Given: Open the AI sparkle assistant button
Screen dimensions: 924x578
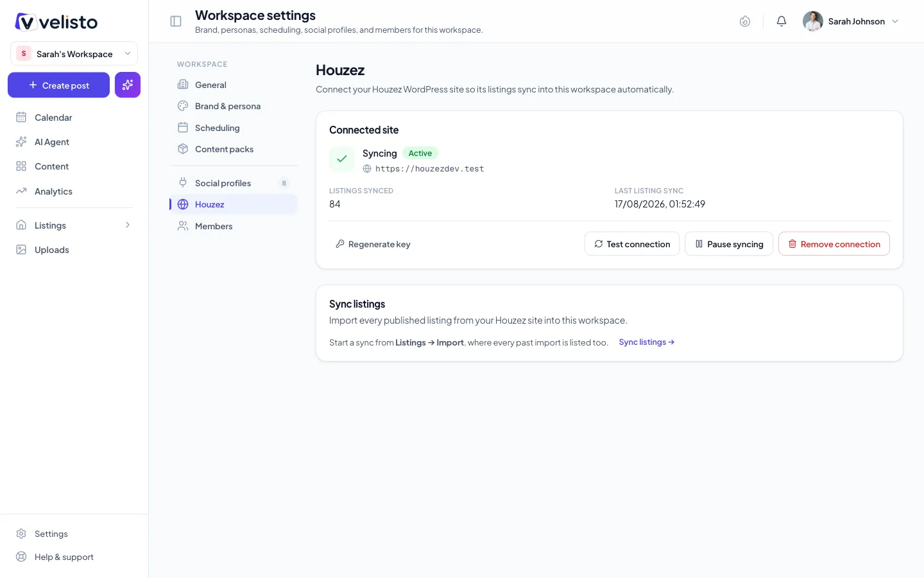Looking at the screenshot, I should click(x=128, y=85).
